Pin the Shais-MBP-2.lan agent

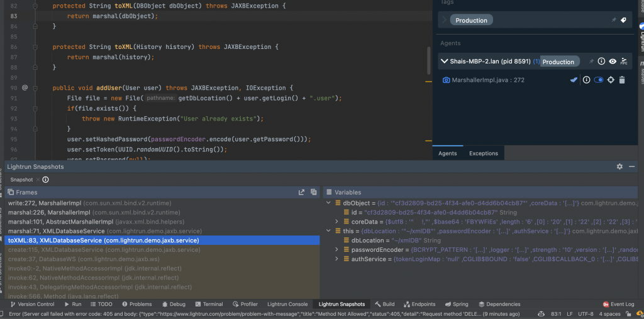591,62
